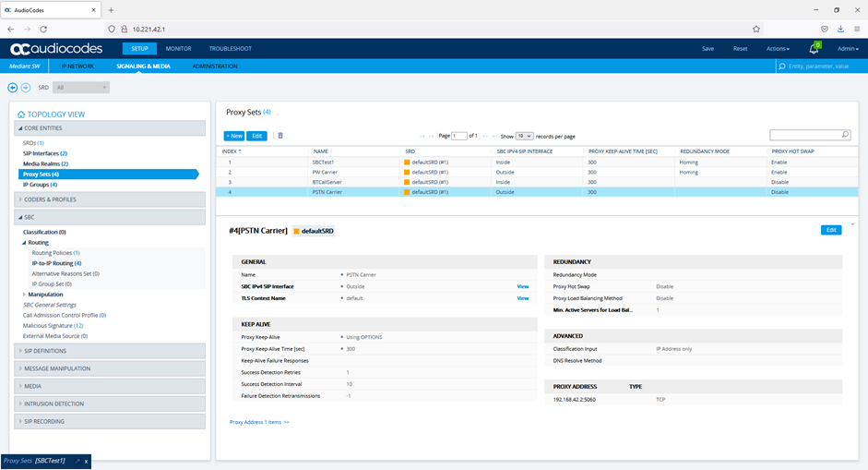Image resolution: width=868 pixels, height=470 pixels.
Task: Close the Proxy Sets [SBCTest1] bottom tab
Action: pos(87,461)
